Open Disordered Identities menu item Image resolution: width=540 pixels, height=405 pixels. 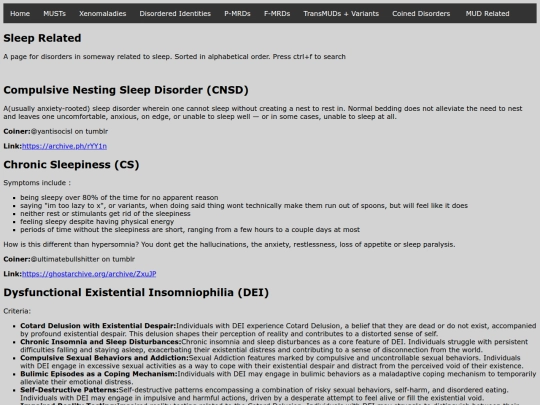[175, 13]
